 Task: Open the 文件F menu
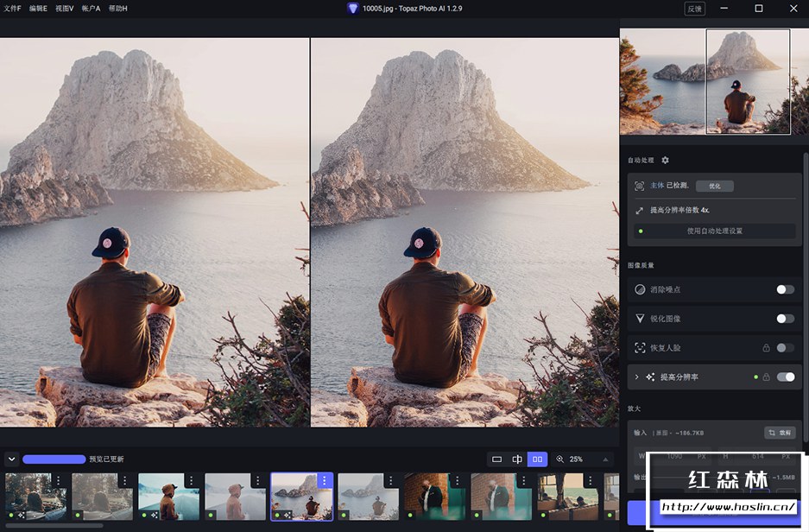click(x=12, y=8)
